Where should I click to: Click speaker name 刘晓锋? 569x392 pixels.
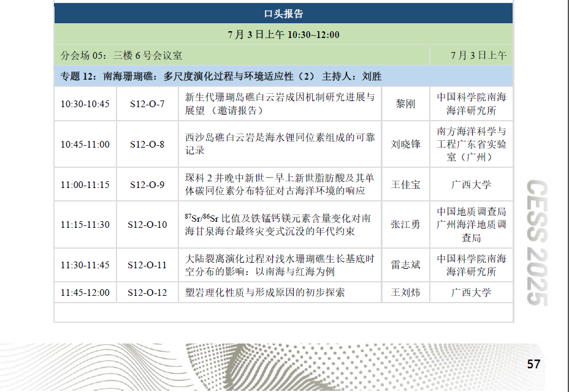pos(405,145)
